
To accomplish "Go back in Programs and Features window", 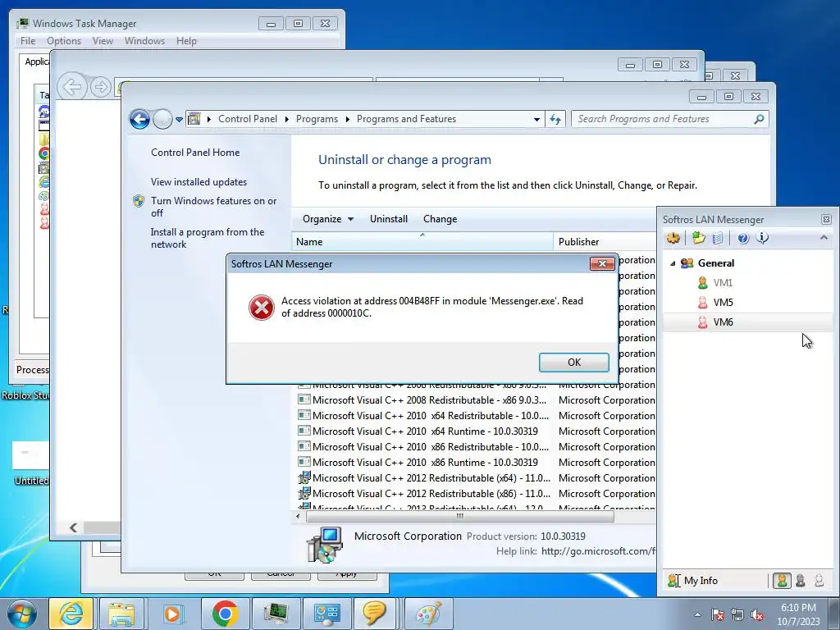I will (139, 119).
